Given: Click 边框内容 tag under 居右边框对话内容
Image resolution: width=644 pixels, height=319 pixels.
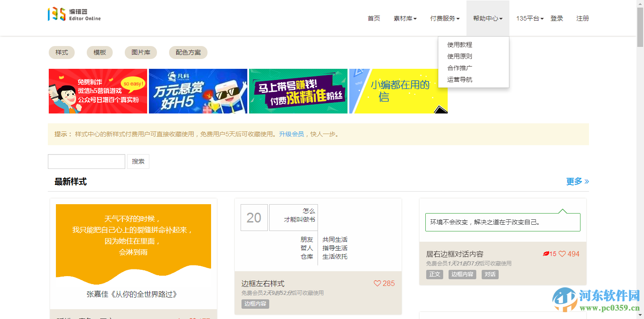Looking at the screenshot, I should [x=462, y=274].
